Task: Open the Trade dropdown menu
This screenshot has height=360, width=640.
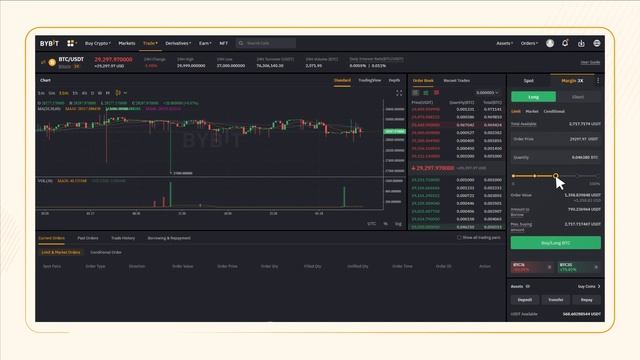Action: coord(150,43)
